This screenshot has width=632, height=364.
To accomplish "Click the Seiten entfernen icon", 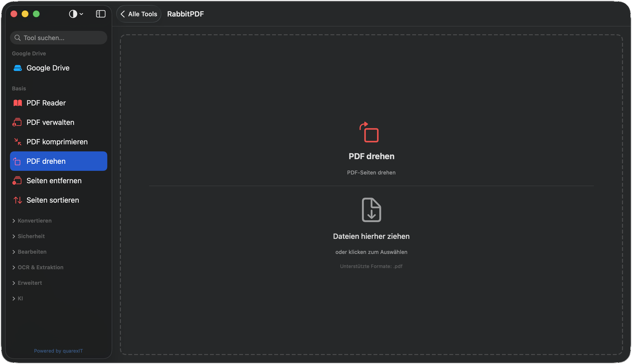I will (x=17, y=181).
